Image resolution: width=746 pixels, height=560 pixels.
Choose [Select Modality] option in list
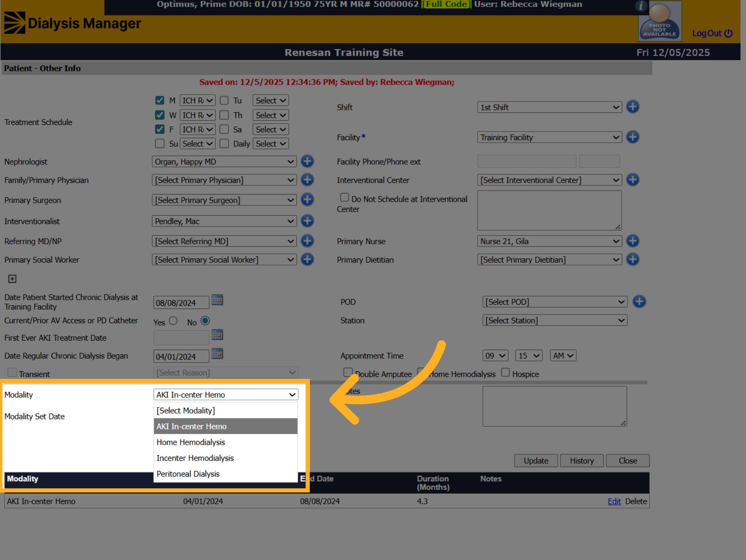[x=226, y=411]
